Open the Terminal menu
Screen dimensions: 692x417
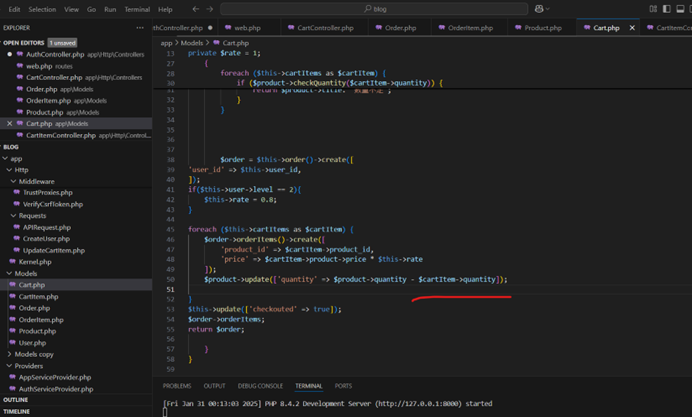[x=138, y=9]
